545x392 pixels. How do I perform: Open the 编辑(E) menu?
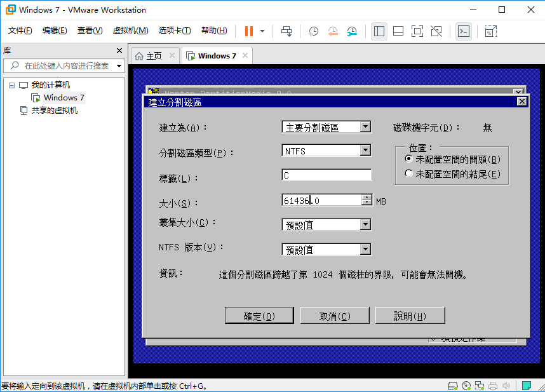[x=55, y=30]
